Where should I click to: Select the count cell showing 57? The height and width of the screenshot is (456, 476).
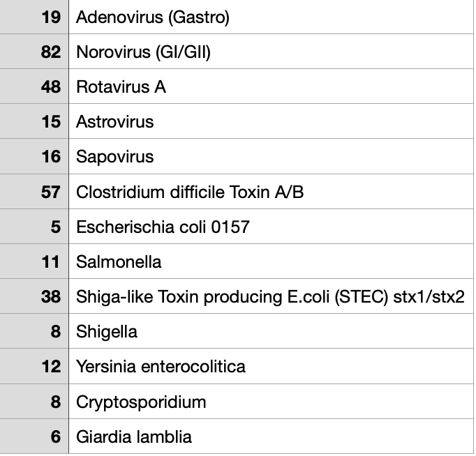34,192
